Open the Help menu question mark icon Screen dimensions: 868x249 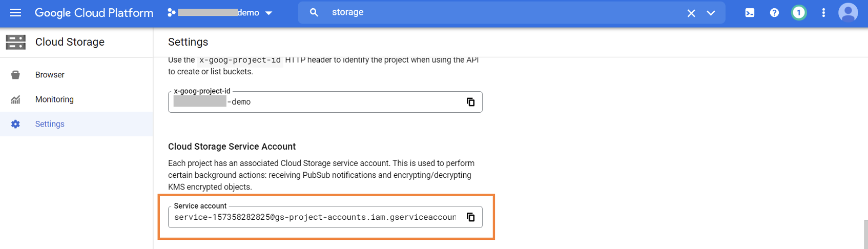pos(774,13)
